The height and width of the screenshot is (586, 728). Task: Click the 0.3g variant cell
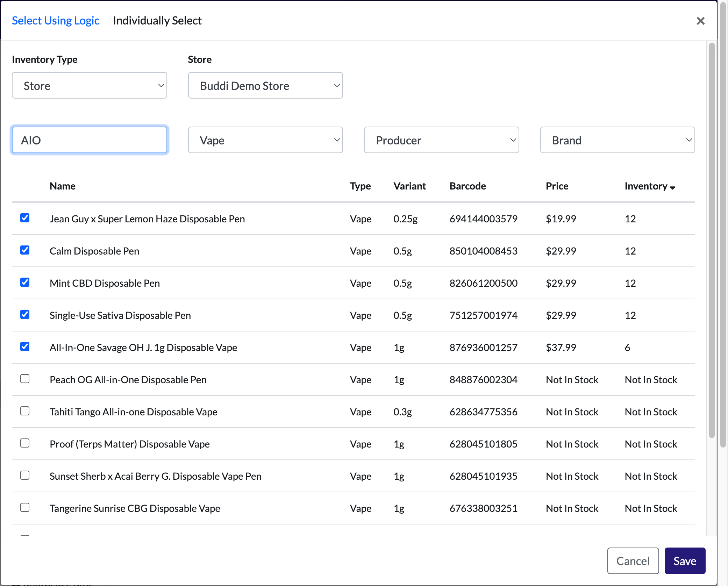pos(402,412)
